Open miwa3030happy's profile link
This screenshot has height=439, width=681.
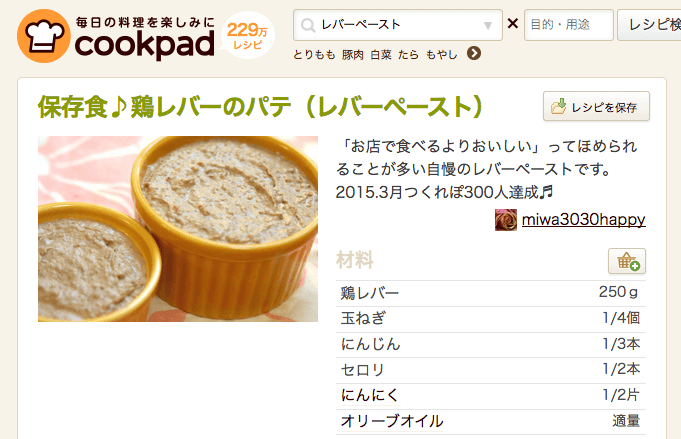tap(584, 220)
